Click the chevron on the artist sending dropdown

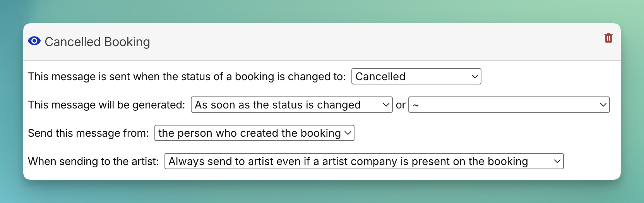point(557,162)
